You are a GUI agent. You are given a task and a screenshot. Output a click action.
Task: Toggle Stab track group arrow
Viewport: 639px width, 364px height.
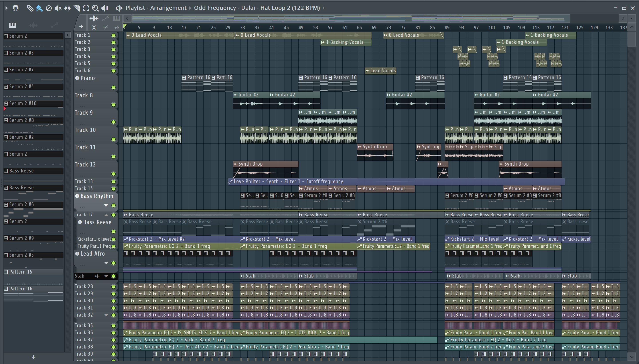[106, 276]
